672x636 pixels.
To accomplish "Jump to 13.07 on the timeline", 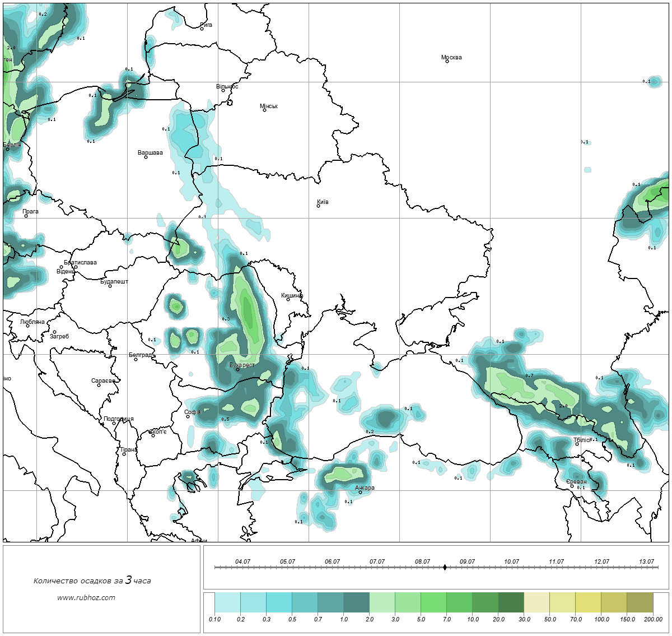I will (x=646, y=567).
